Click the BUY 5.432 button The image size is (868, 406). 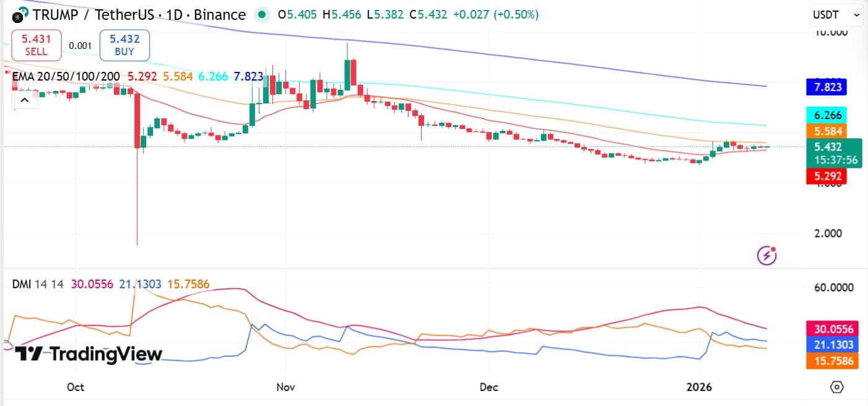point(124,45)
